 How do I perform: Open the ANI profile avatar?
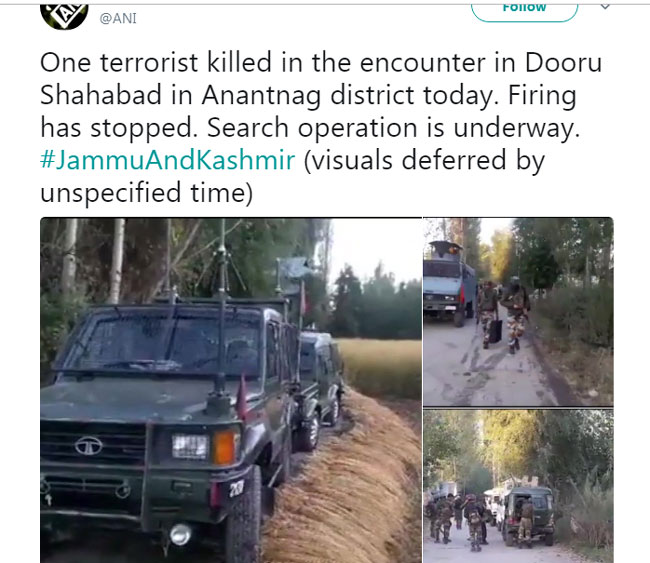tap(64, 16)
